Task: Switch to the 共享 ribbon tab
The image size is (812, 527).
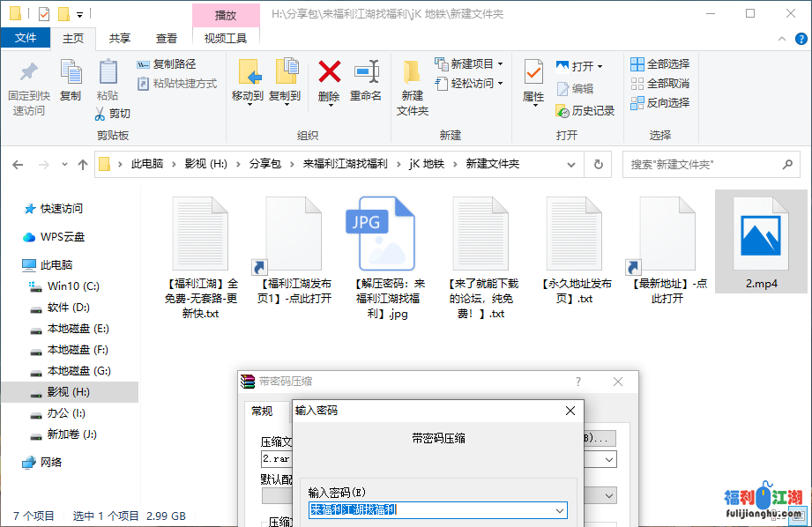Action: coord(120,38)
